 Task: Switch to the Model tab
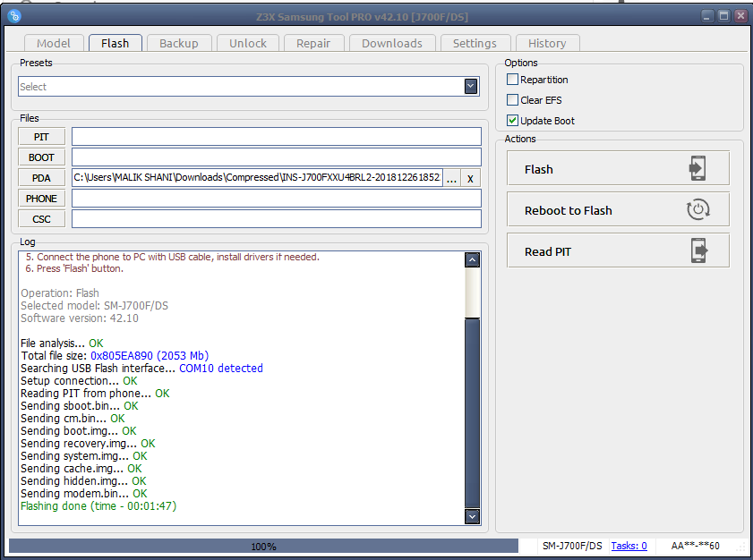[x=54, y=43]
